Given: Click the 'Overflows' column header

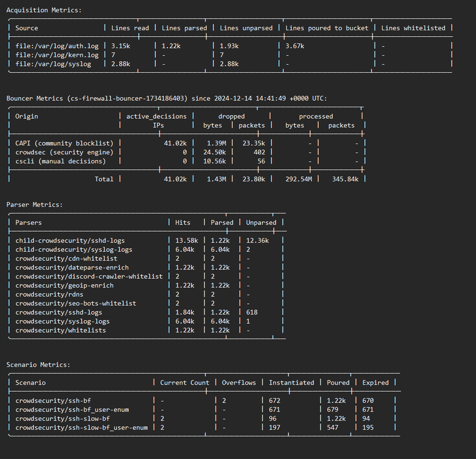Looking at the screenshot, I should click(239, 383).
